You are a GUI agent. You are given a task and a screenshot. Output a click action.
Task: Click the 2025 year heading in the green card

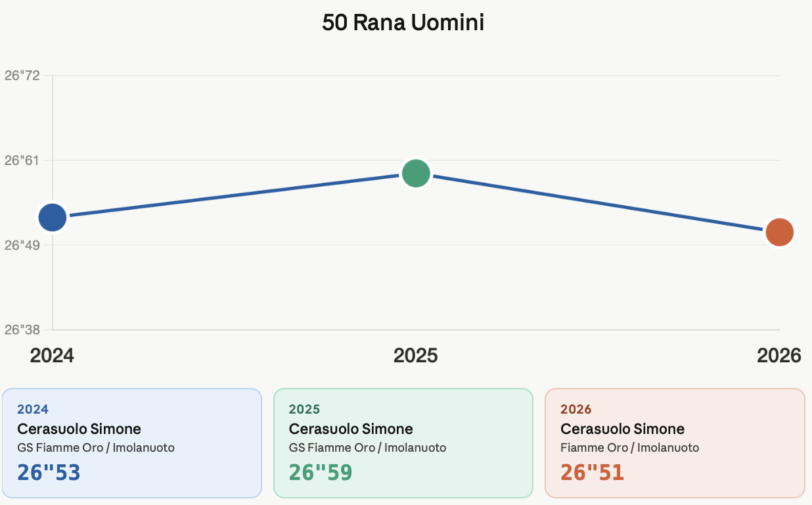(304, 410)
